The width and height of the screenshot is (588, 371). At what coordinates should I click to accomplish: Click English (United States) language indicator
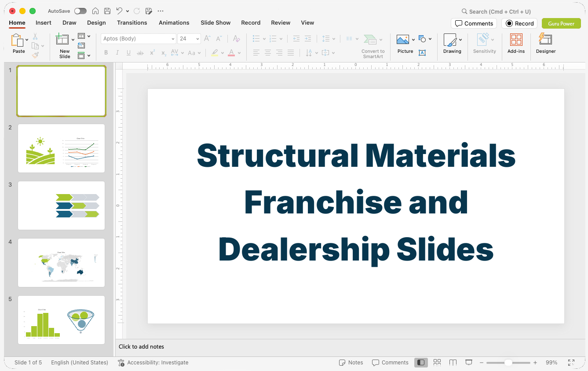80,363
